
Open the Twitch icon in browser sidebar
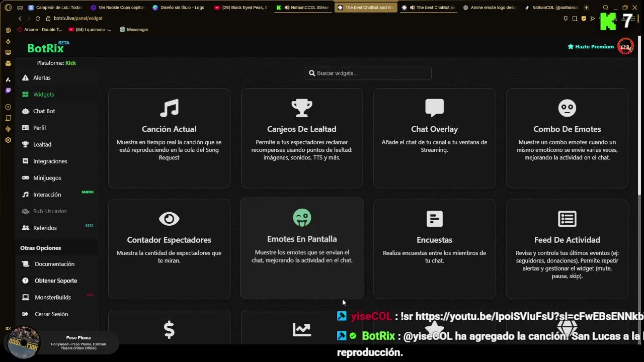[x=8, y=91]
